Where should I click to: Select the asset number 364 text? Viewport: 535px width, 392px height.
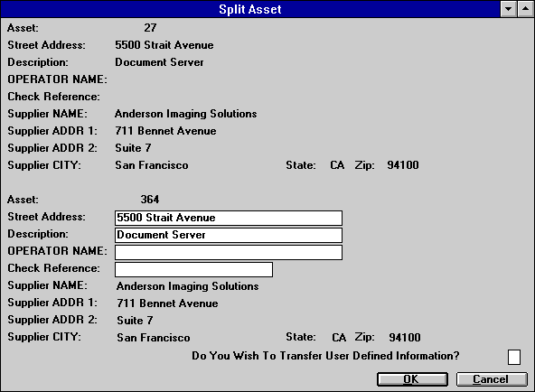150,199
